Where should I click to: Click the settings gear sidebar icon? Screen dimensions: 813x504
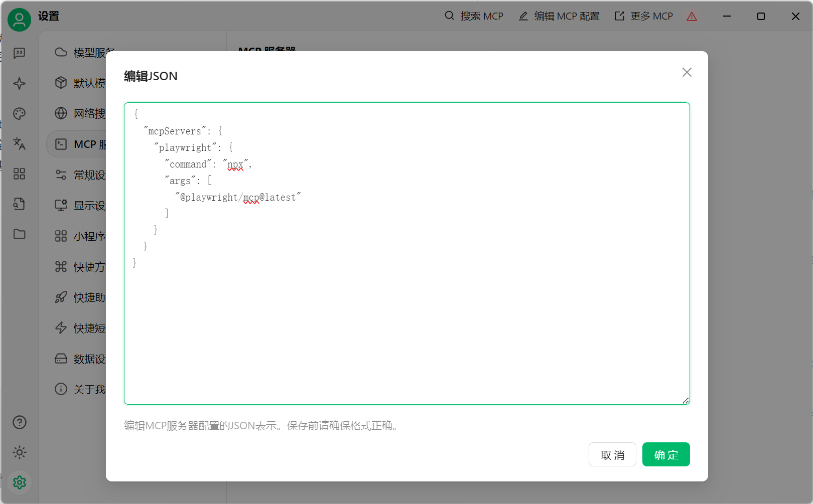click(x=19, y=482)
